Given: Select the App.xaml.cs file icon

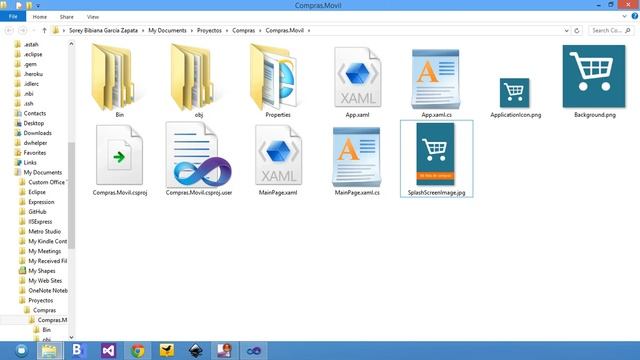Looking at the screenshot, I should [436, 79].
